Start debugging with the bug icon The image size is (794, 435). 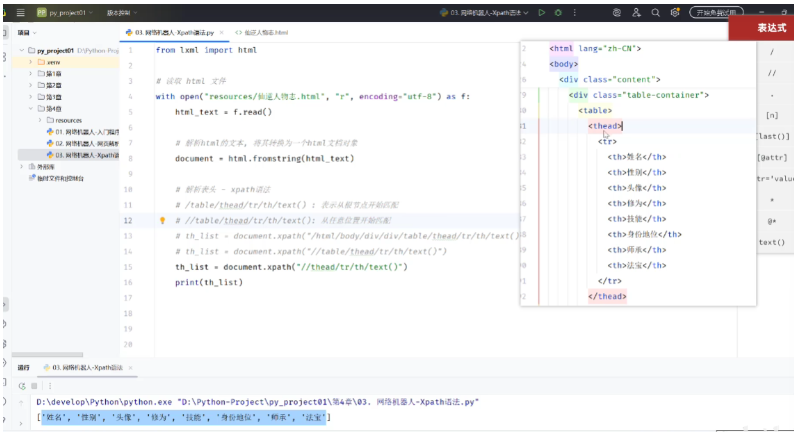tap(558, 13)
